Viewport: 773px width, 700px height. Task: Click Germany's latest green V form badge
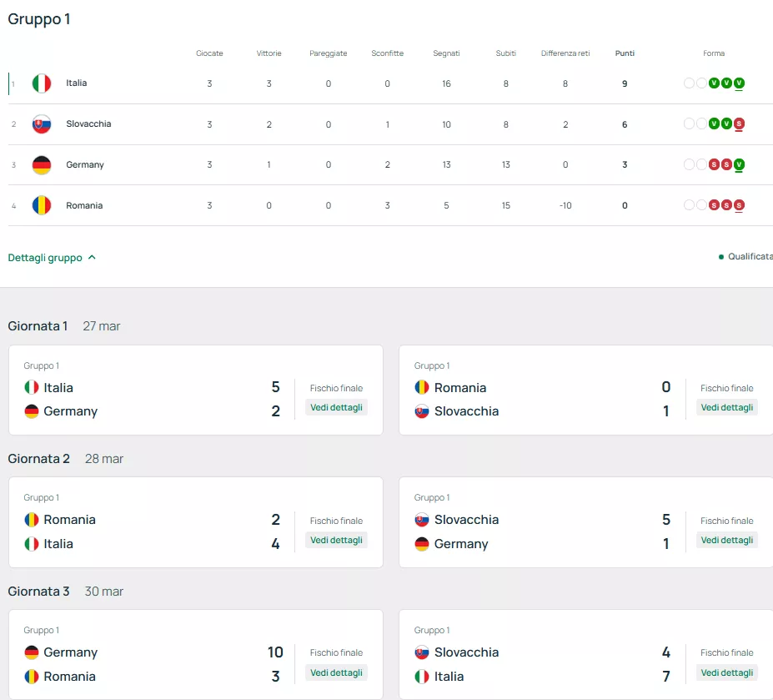coord(739,165)
